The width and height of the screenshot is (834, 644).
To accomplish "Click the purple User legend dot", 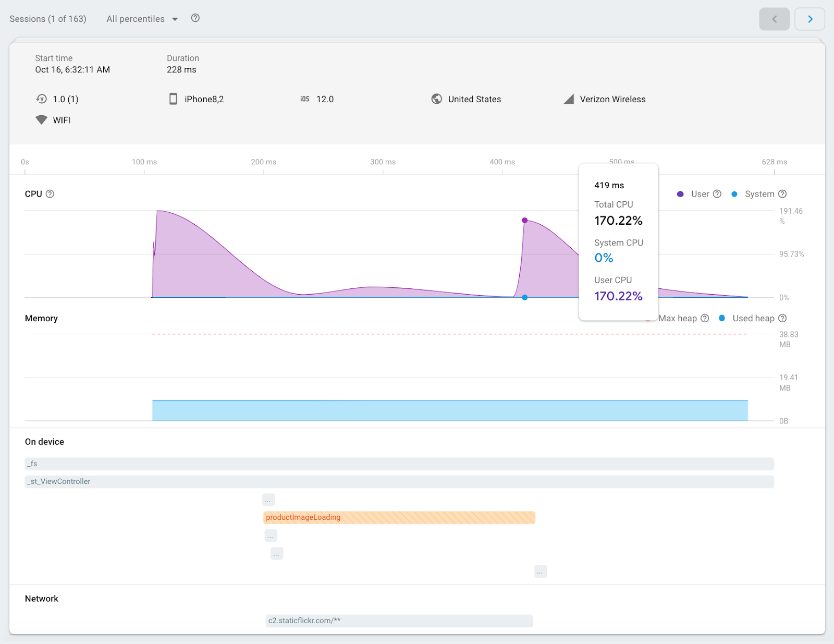I will 680,194.
